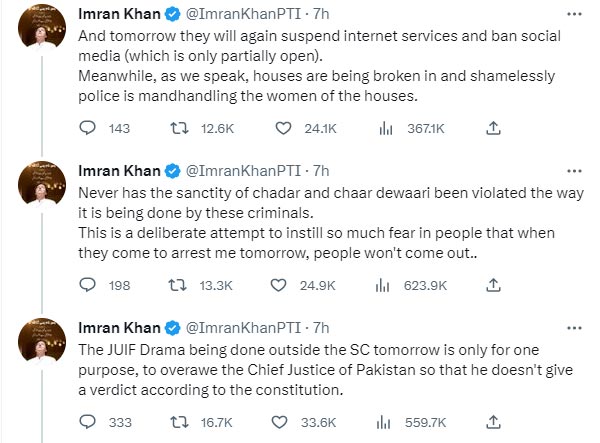Screen dimensions: 600x443
Task: Reply to the chadar and chaar dewaari tweet
Action: (87, 285)
